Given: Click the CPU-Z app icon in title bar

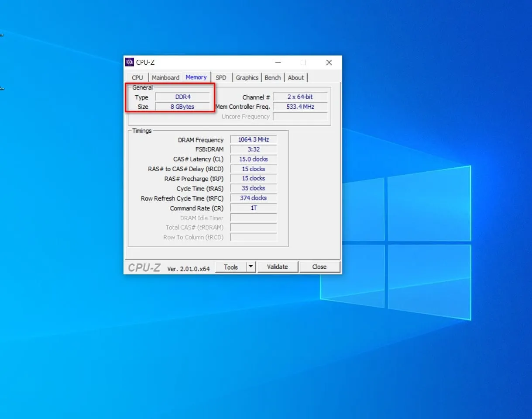Looking at the screenshot, I should 130,62.
